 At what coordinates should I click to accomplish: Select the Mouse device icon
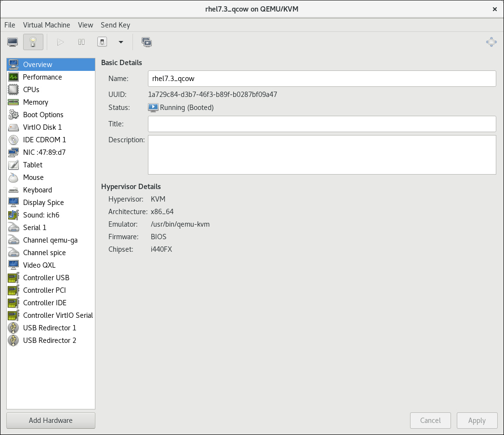pos(13,177)
